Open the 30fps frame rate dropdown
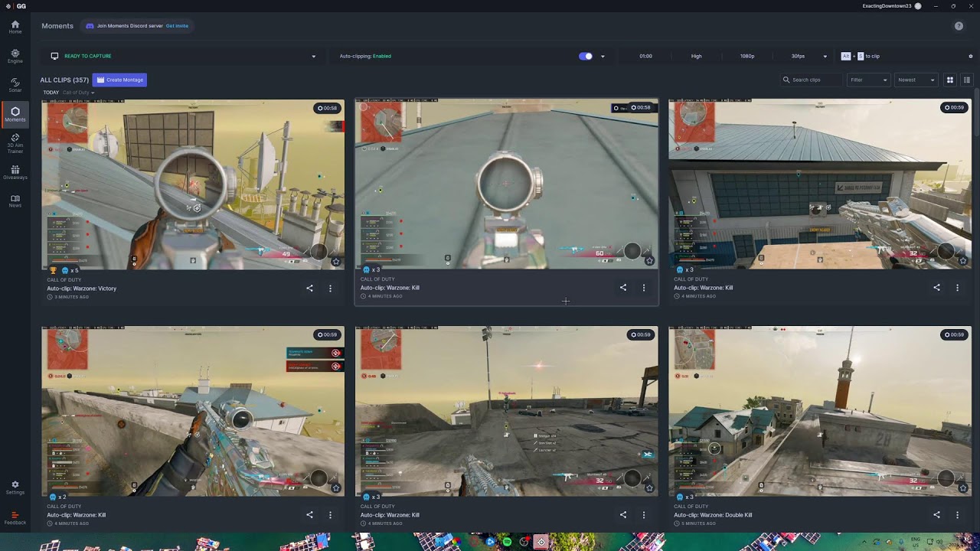Viewport: 980px width, 551px height. coord(808,56)
